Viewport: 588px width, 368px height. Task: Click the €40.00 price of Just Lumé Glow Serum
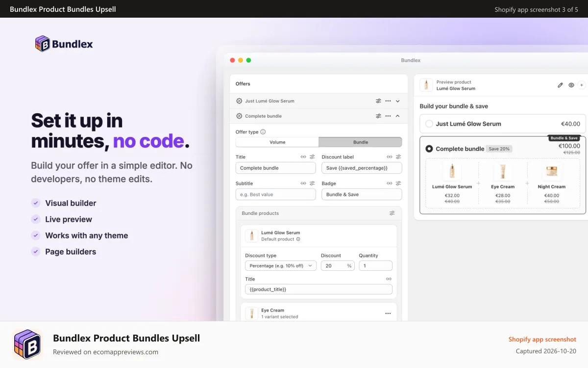pyautogui.click(x=570, y=124)
